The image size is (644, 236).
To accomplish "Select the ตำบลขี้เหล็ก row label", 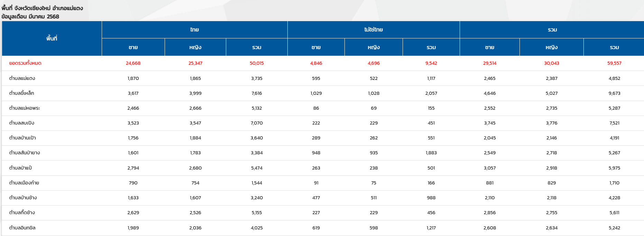I will [22, 93].
